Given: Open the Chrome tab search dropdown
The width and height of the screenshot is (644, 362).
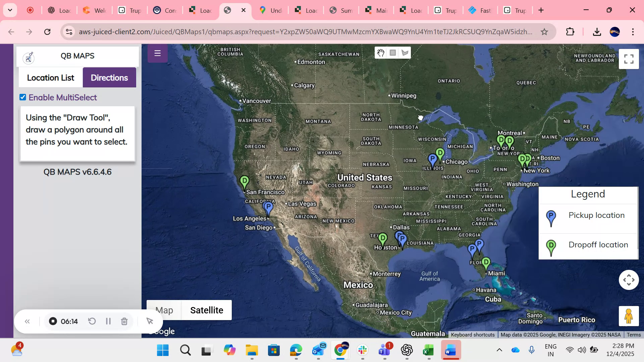Looking at the screenshot, I should (x=10, y=10).
